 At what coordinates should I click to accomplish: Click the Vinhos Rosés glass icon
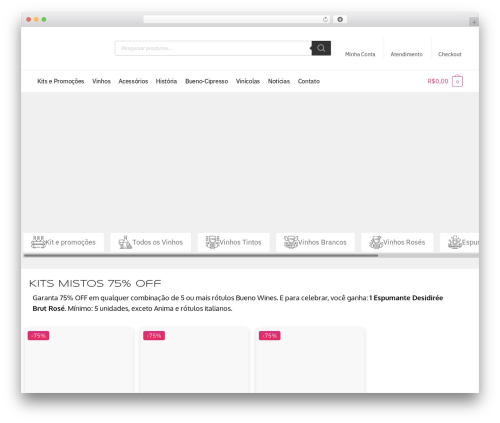[376, 242]
